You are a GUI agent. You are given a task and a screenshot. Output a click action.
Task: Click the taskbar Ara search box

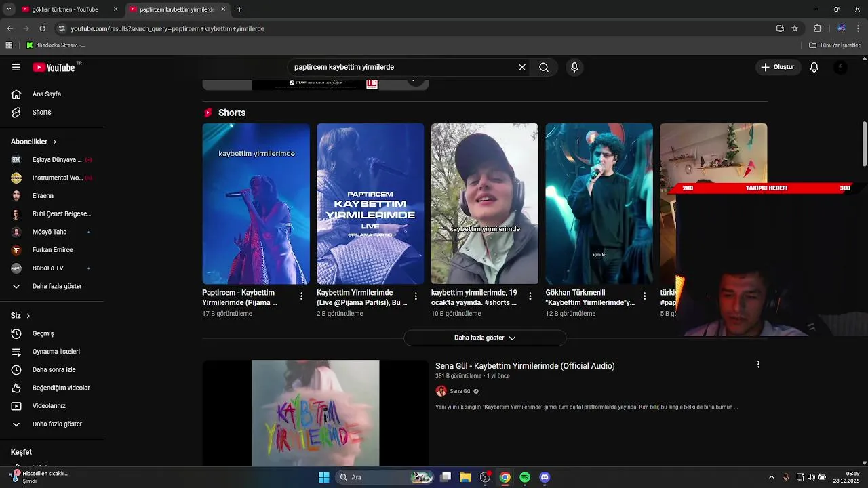[x=384, y=477]
